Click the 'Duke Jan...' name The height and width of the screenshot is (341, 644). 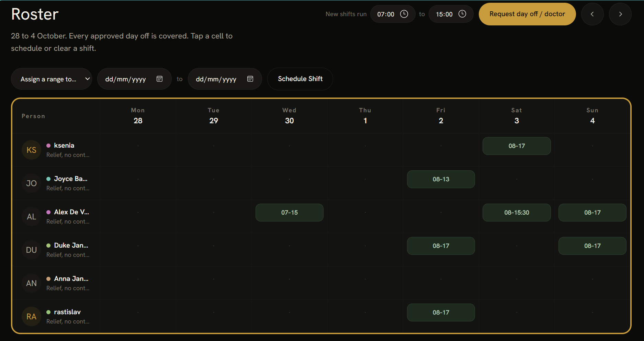pyautogui.click(x=71, y=245)
